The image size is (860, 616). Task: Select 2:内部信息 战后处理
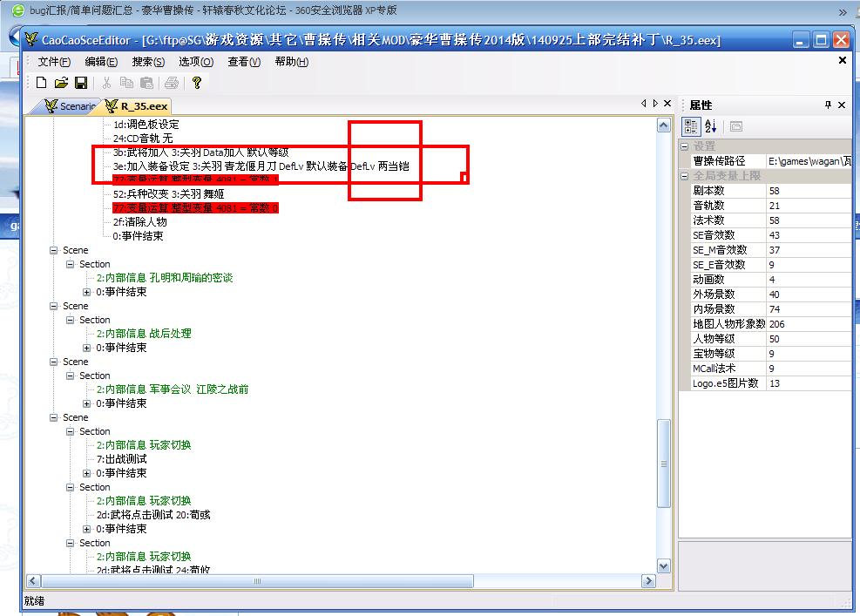click(x=144, y=334)
